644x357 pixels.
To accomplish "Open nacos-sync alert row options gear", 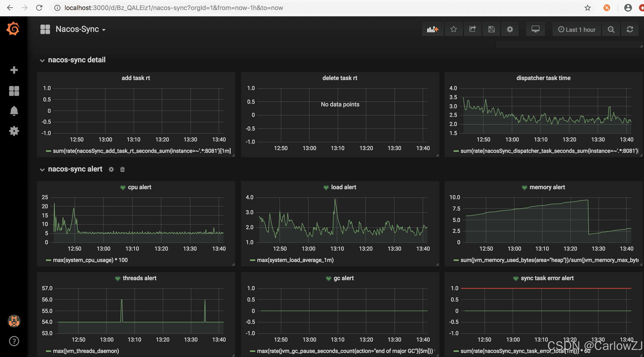I will click(x=111, y=169).
